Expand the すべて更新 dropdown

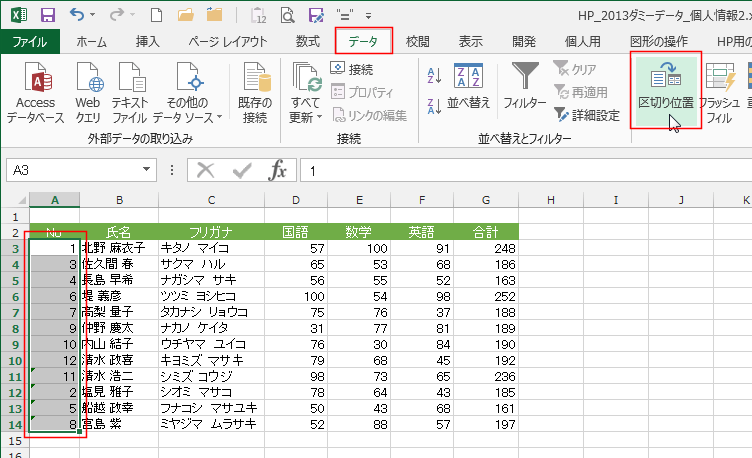point(305,117)
